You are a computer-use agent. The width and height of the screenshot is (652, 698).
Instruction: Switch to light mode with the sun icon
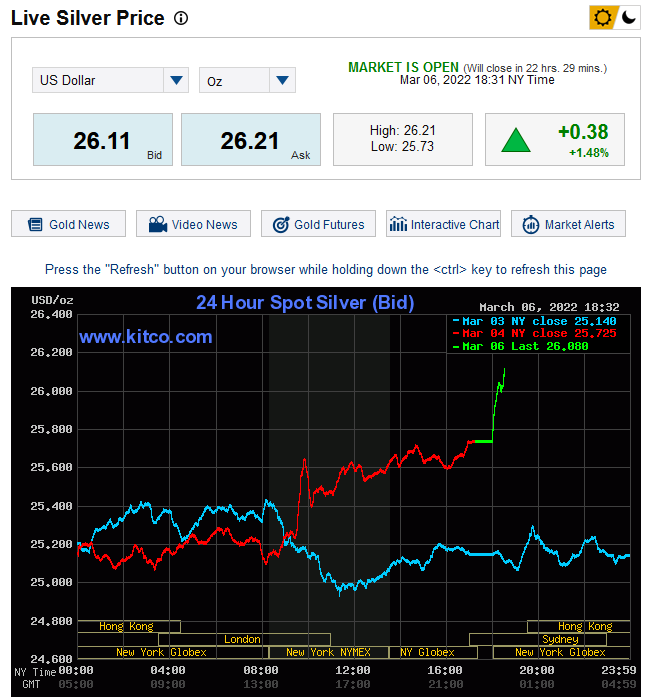pos(603,18)
